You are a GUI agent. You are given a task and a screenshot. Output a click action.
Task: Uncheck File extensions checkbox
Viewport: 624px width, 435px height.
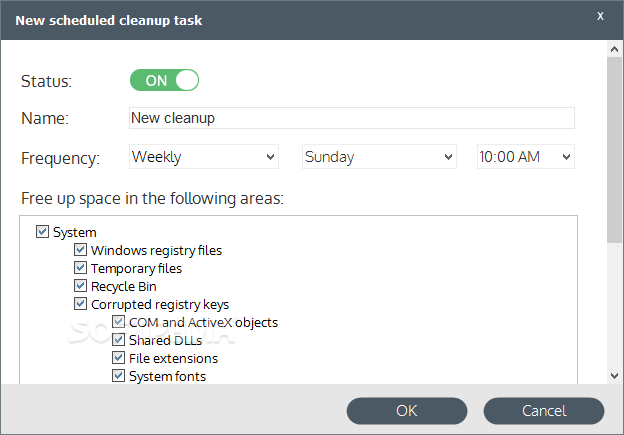(118, 358)
